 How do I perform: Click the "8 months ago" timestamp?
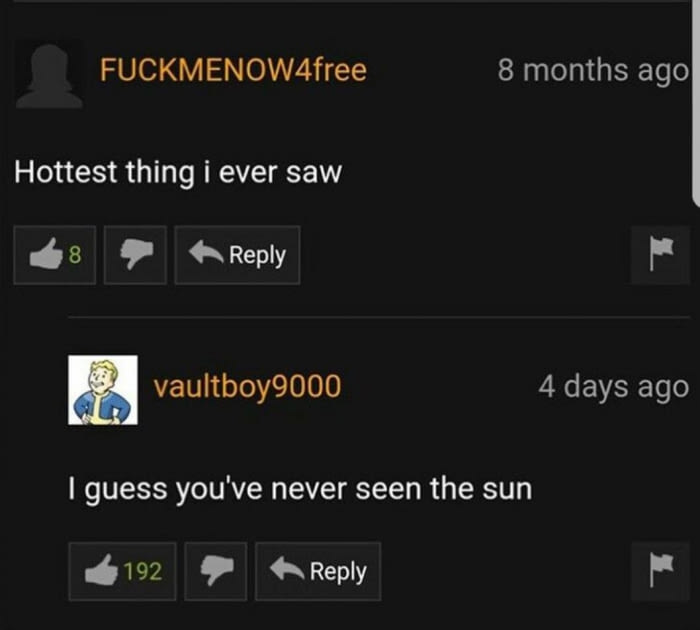point(593,71)
